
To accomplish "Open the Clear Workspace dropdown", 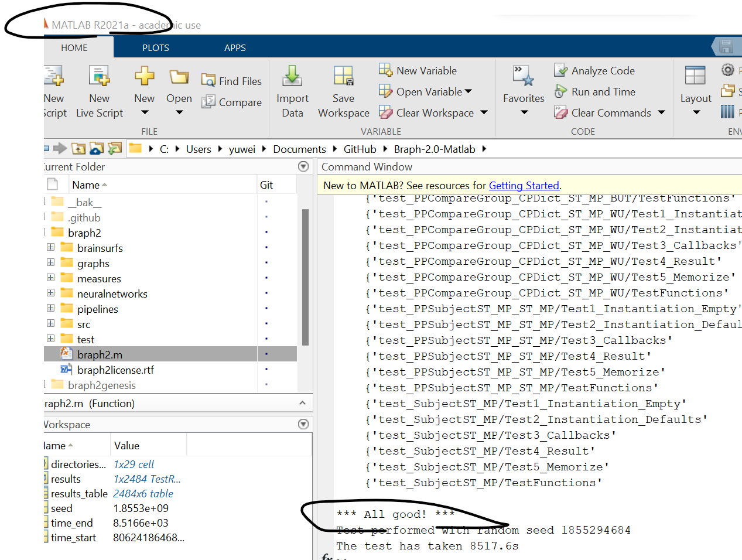I will tap(483, 112).
